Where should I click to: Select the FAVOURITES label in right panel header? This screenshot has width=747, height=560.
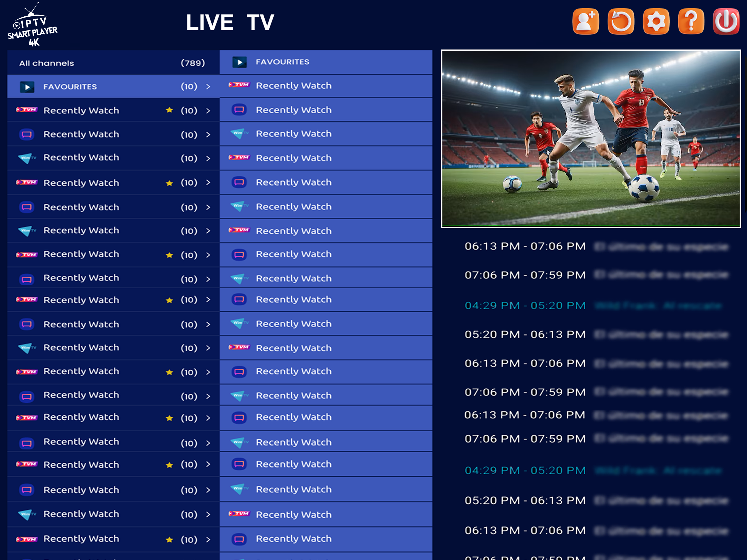[282, 62]
